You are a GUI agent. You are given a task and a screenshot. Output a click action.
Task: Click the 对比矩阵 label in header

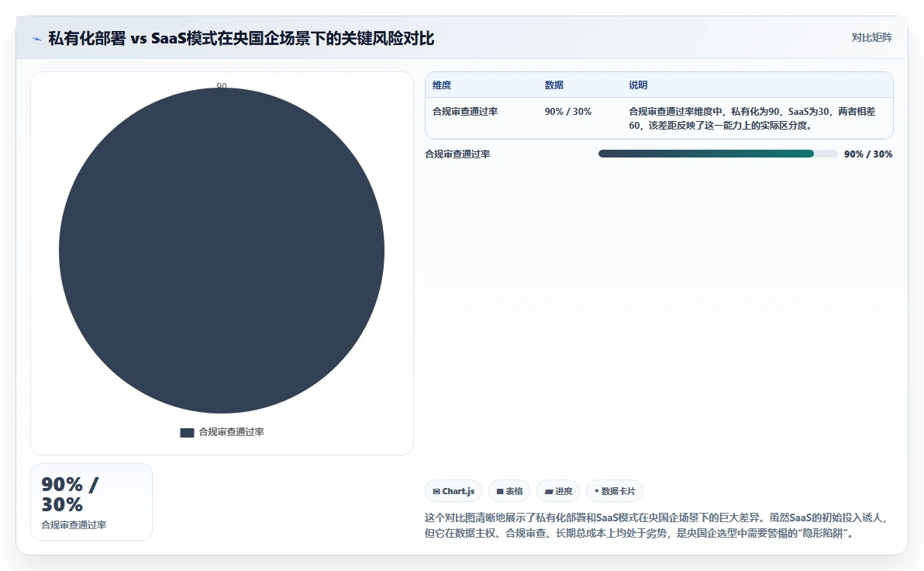coord(871,38)
